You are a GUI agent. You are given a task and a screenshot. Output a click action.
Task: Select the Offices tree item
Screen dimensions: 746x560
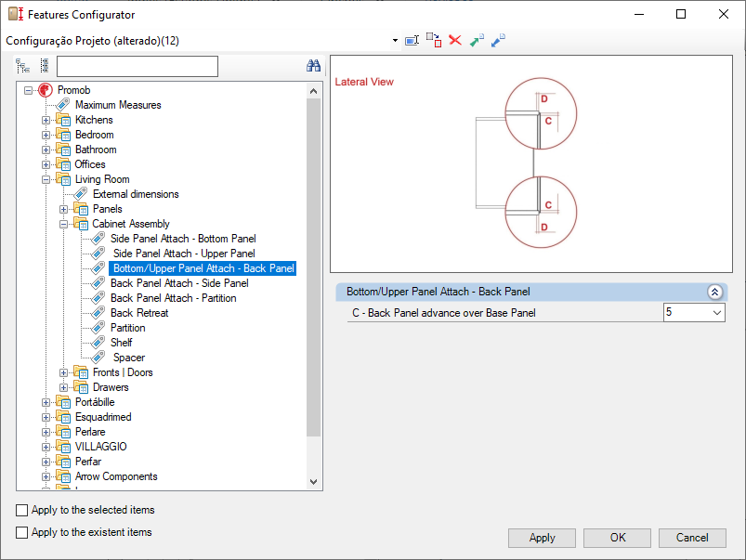click(x=90, y=164)
